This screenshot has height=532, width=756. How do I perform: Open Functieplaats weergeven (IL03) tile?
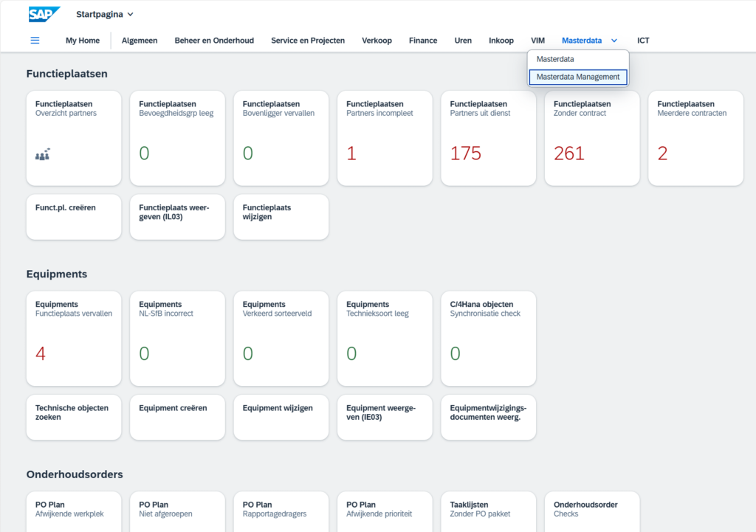pyautogui.click(x=177, y=217)
